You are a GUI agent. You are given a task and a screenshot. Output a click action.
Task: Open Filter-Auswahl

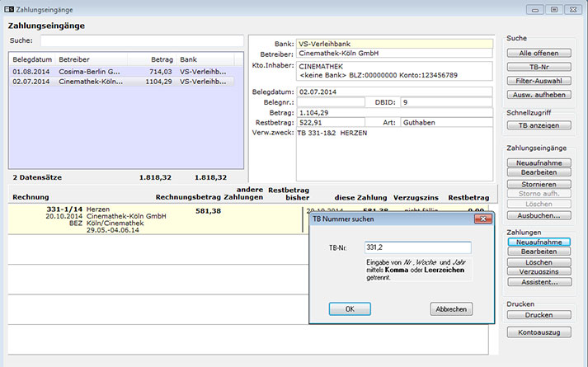pyautogui.click(x=540, y=81)
